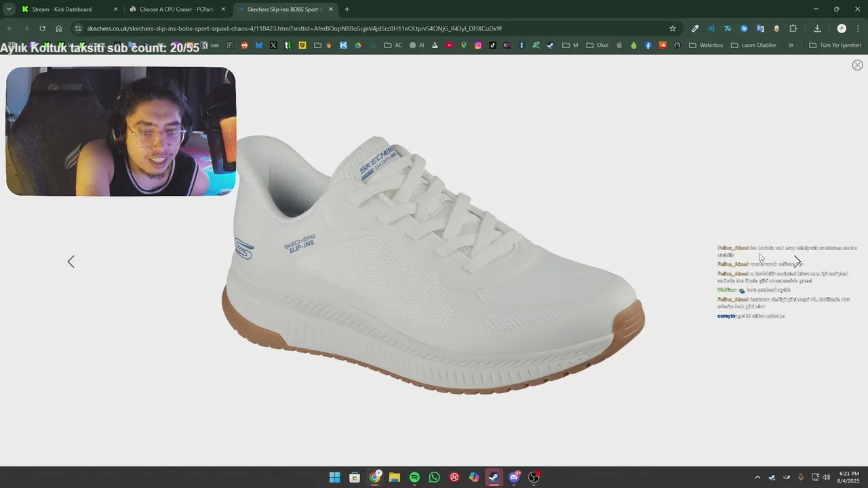Open the M bookmarks folder
This screenshot has width=868, height=488.
click(x=570, y=45)
